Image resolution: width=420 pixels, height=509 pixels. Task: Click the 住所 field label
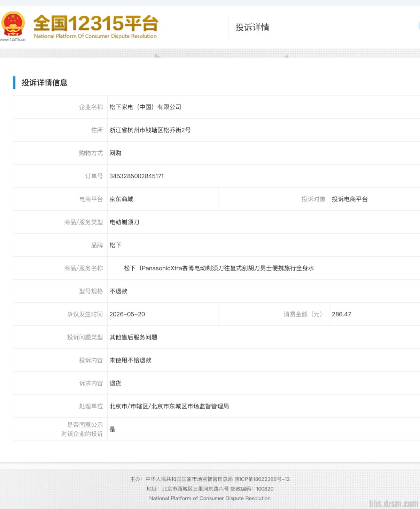tap(97, 130)
